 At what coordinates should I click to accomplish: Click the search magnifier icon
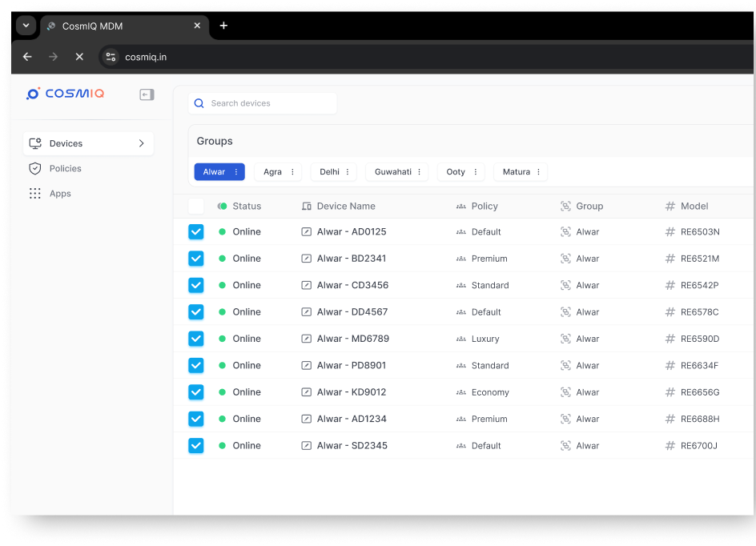tap(199, 103)
